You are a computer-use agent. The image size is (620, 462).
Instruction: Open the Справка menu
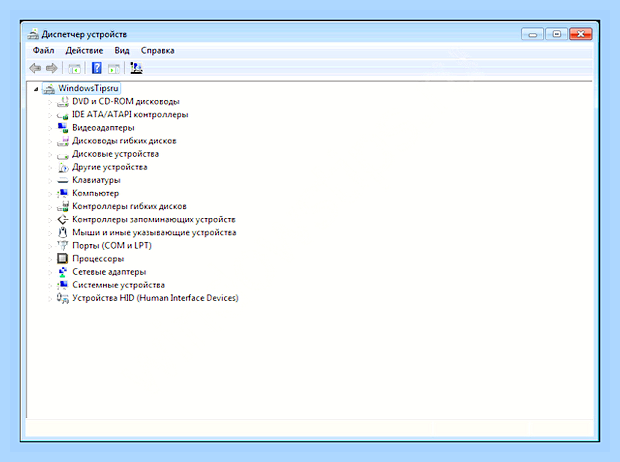157,51
